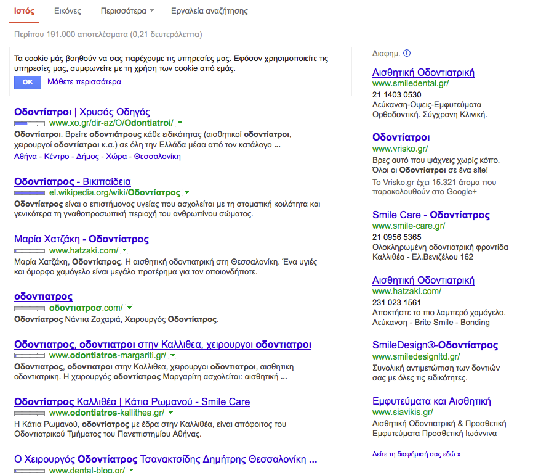533x473 pixels.
Task: Open the Εικόνες tab
Action: (68, 11)
